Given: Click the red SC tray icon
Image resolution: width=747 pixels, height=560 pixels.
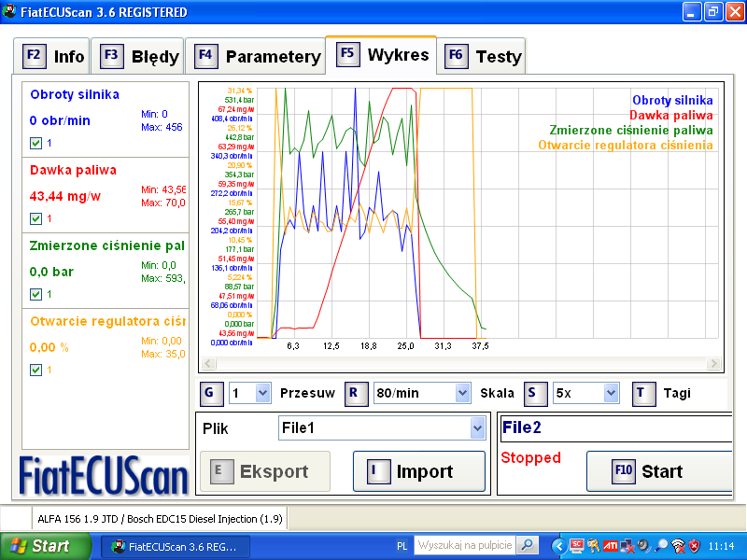Looking at the screenshot, I should coord(576,546).
